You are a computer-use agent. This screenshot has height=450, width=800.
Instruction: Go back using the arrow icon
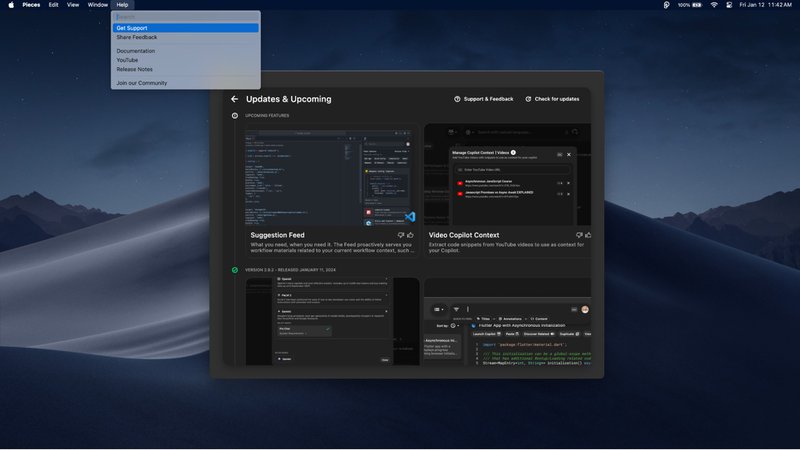234,99
